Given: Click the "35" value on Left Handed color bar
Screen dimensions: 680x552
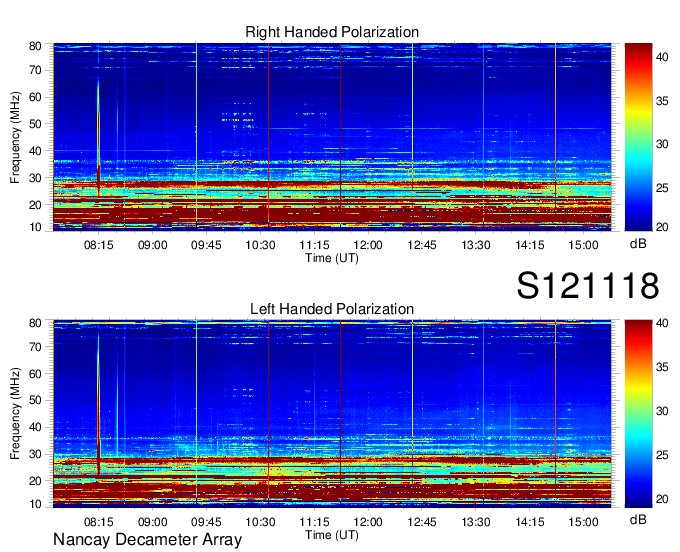Looking at the screenshot, I should tap(662, 367).
